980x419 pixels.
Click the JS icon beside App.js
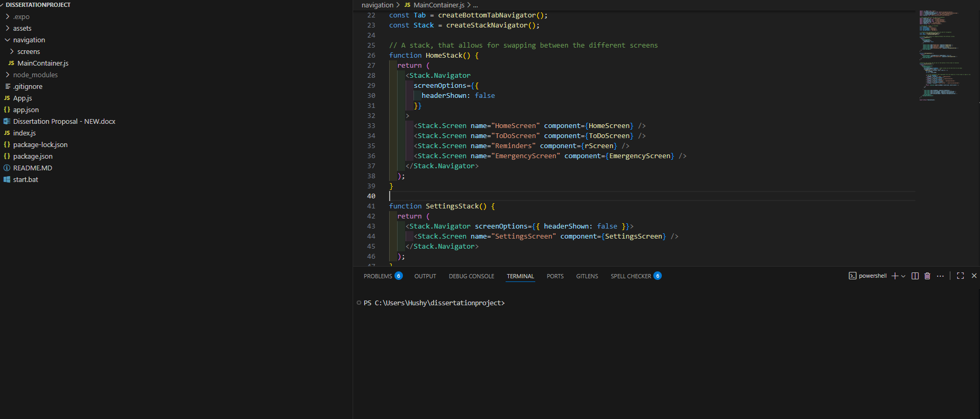pyautogui.click(x=7, y=98)
